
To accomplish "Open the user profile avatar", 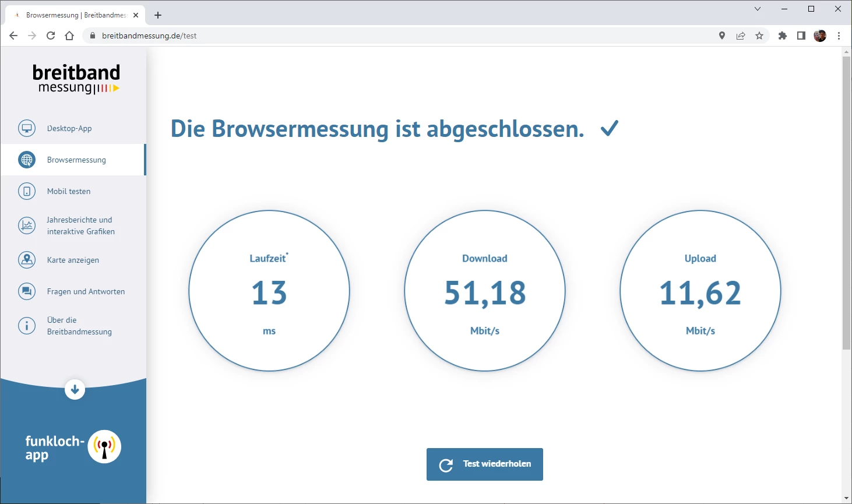I will click(x=820, y=36).
